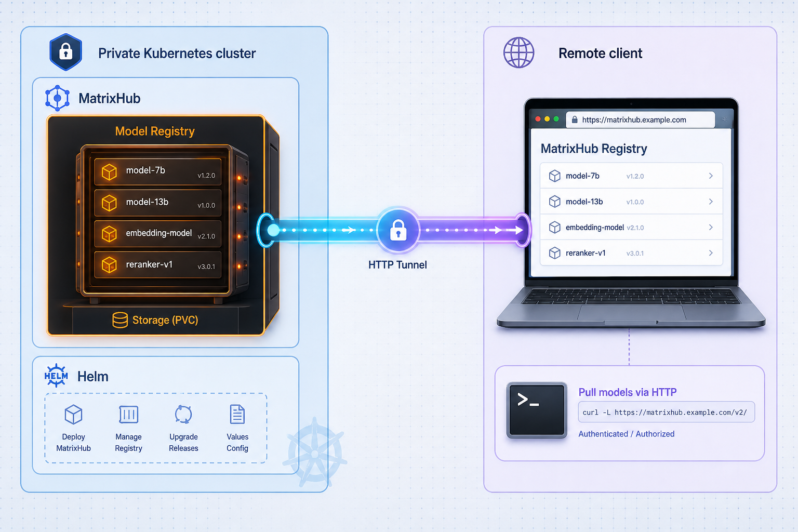Select the Deploy MatrixHub cube icon

[x=73, y=415]
